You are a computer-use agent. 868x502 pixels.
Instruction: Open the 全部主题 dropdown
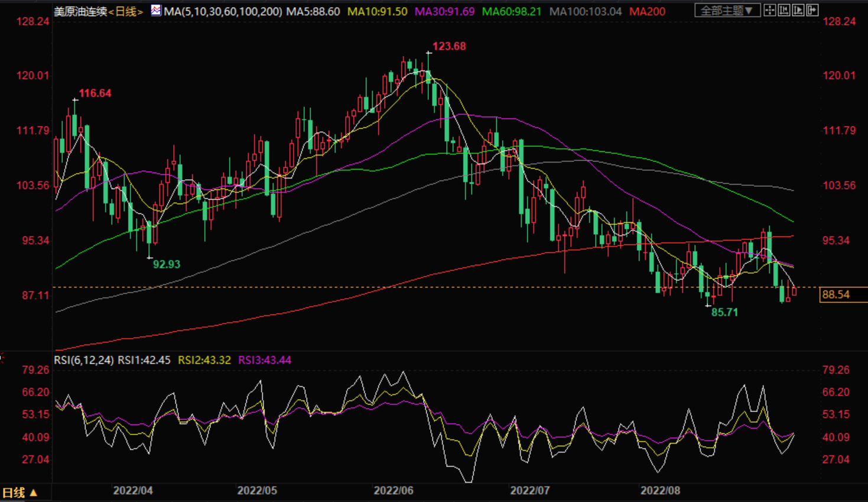tap(727, 11)
